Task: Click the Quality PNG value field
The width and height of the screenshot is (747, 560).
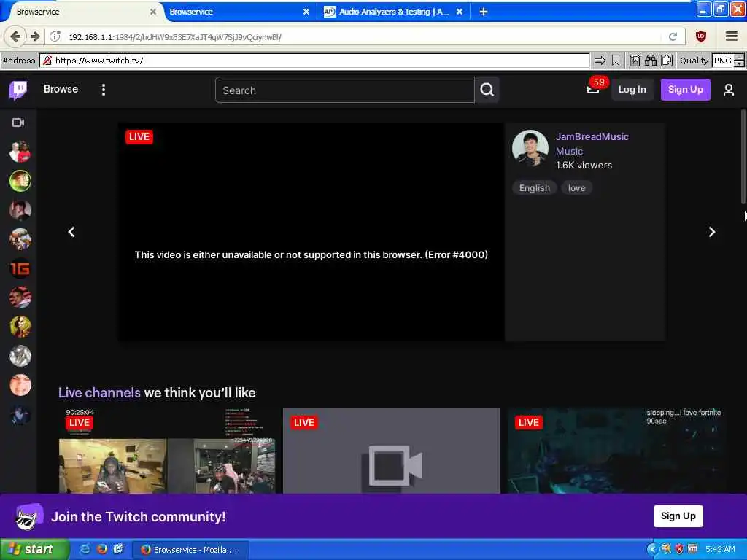Action: pos(723,61)
